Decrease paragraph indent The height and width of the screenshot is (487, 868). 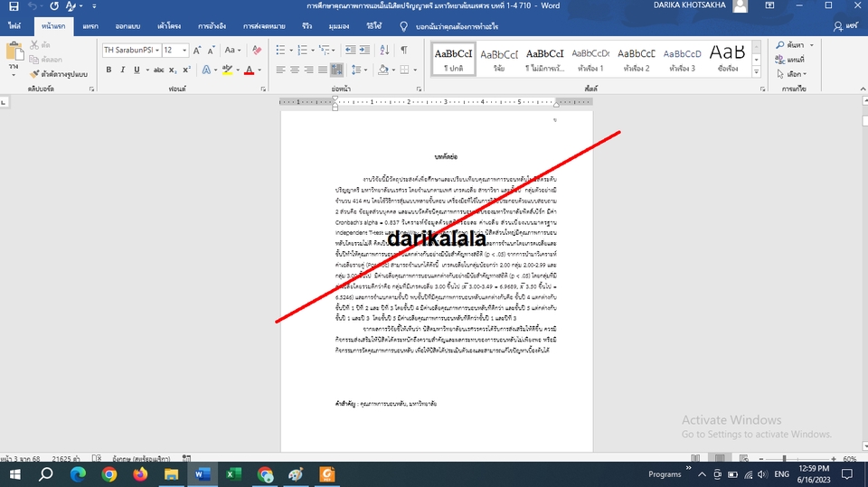pyautogui.click(x=351, y=51)
